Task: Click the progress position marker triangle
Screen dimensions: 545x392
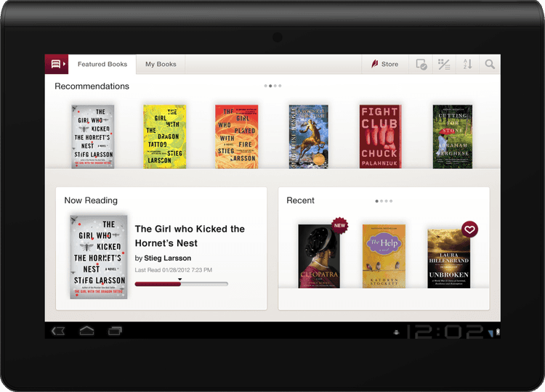Action: [x=180, y=279]
